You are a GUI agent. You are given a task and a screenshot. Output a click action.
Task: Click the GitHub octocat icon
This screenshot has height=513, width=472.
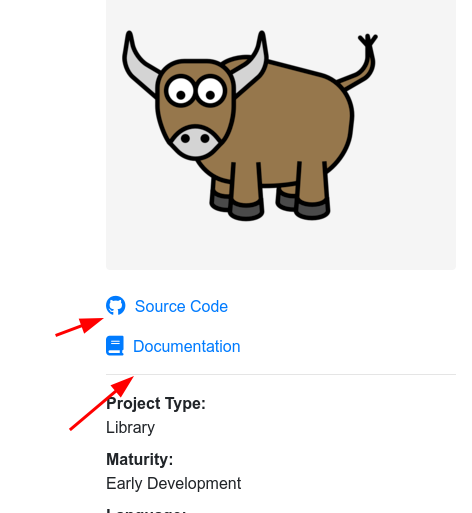[x=116, y=305]
